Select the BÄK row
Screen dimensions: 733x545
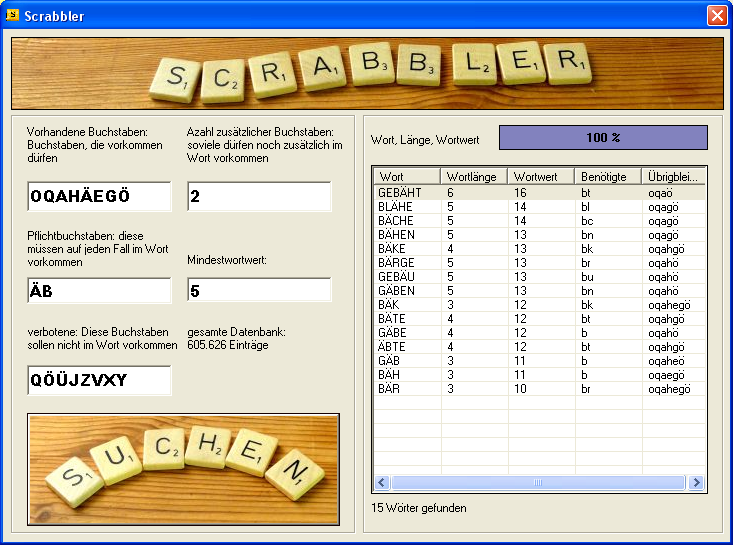pyautogui.click(x=540, y=305)
